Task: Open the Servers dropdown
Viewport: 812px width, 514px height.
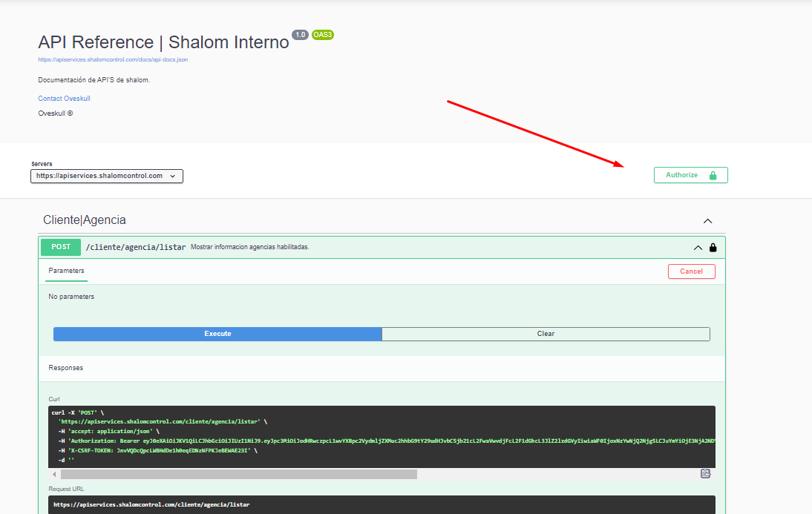Action: (x=107, y=176)
